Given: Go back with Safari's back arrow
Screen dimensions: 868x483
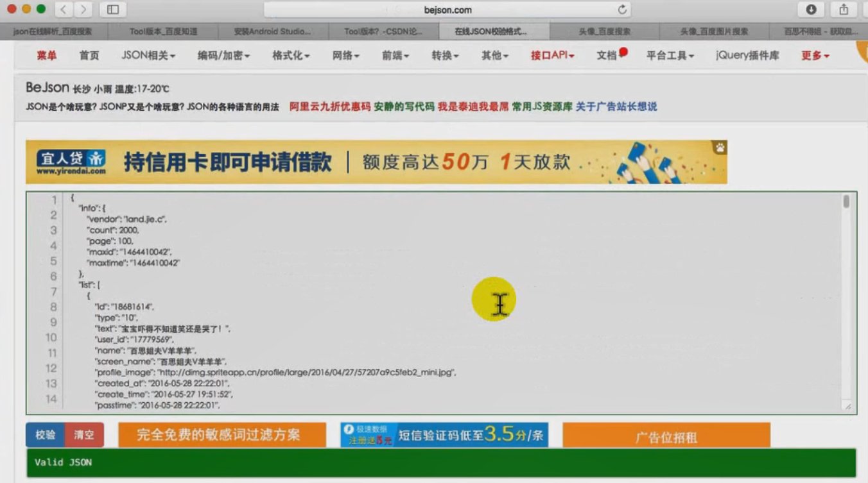Looking at the screenshot, I should [x=64, y=10].
